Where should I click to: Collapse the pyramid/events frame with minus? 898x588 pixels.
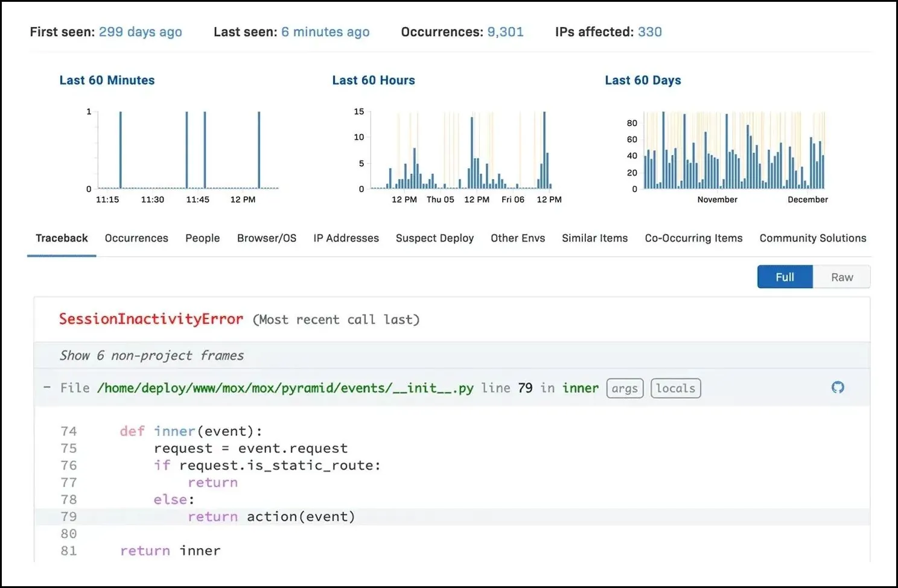[47, 387]
